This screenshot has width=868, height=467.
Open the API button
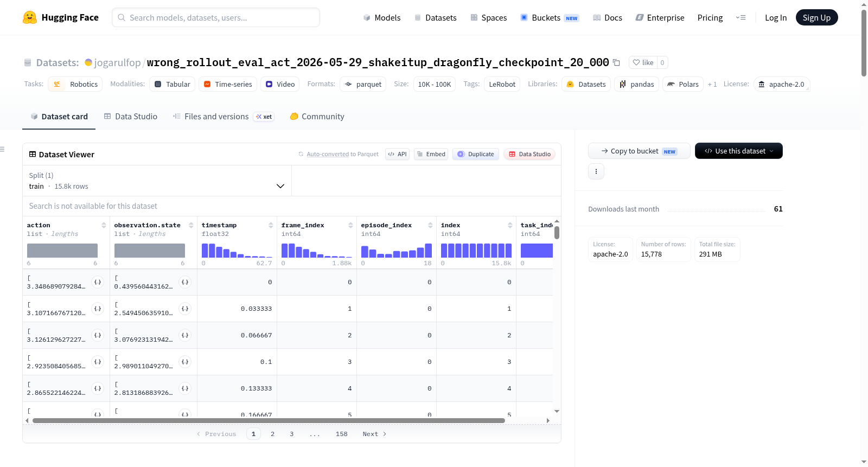[397, 154]
